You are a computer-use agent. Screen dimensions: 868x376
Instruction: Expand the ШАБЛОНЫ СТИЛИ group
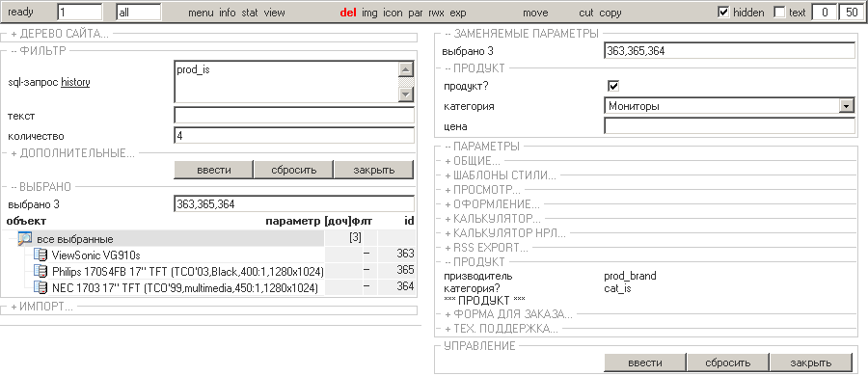[x=500, y=175]
